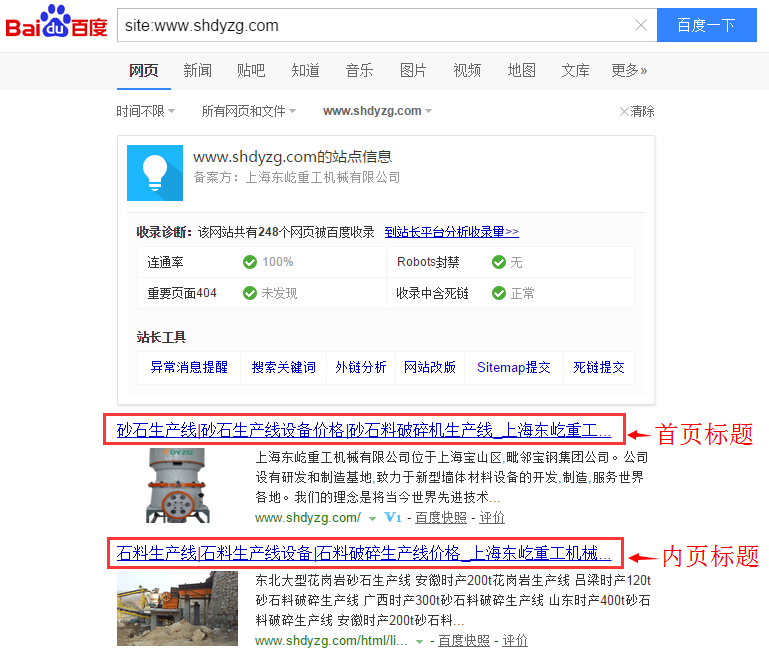The height and width of the screenshot is (663, 769).
Task: Switch to the 新闻 tab
Action: click(x=197, y=70)
